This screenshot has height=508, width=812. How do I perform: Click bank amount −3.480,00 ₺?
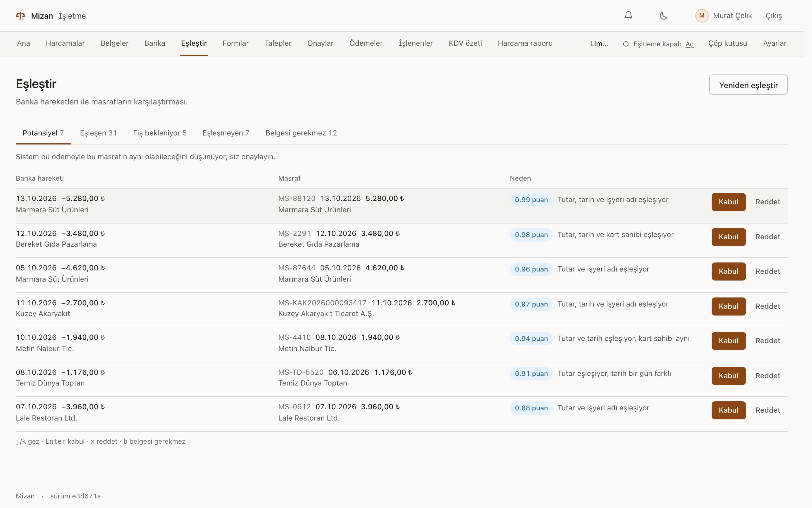[x=83, y=233]
